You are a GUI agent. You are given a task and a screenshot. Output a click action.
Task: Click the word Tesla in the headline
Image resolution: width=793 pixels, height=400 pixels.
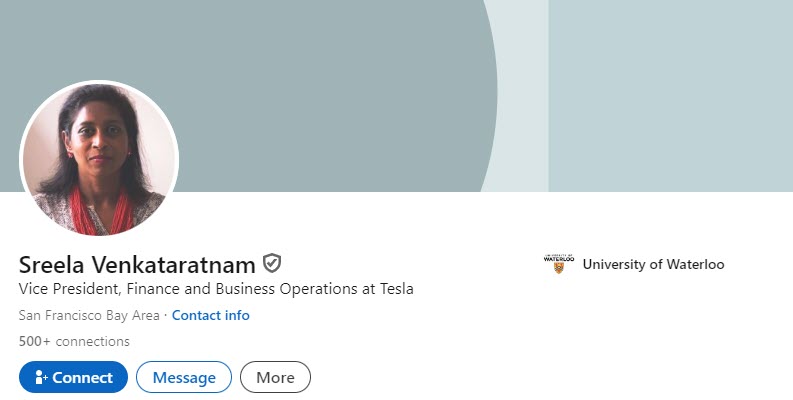coord(393,289)
